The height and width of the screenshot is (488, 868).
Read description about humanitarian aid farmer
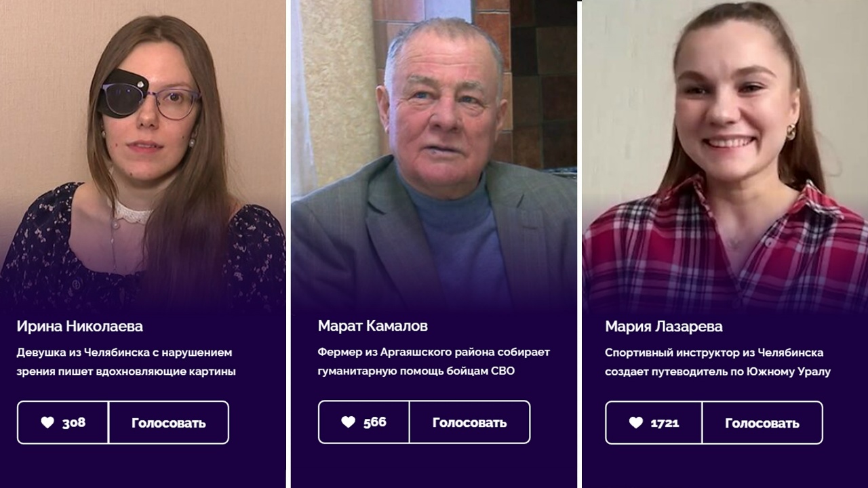point(434,361)
